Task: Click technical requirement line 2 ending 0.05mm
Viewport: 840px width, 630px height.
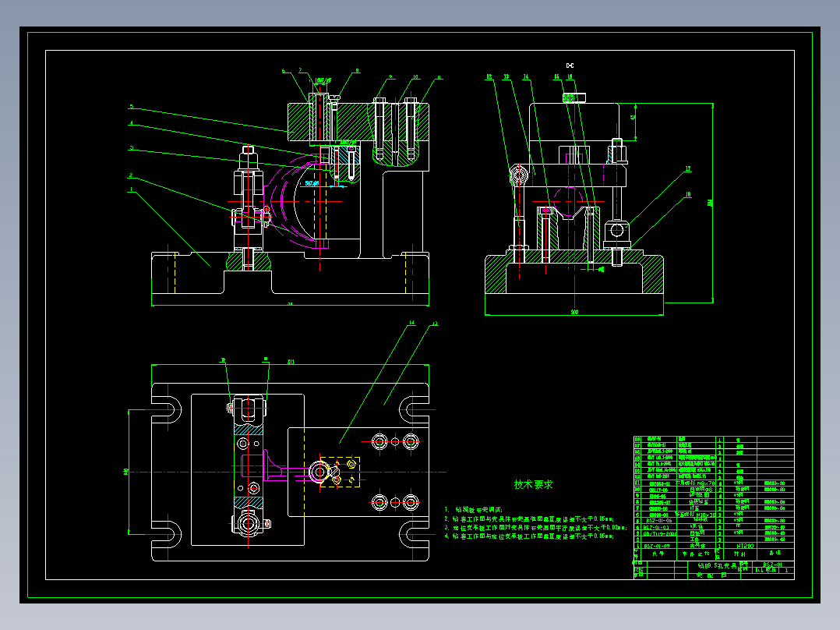Action: (x=529, y=519)
